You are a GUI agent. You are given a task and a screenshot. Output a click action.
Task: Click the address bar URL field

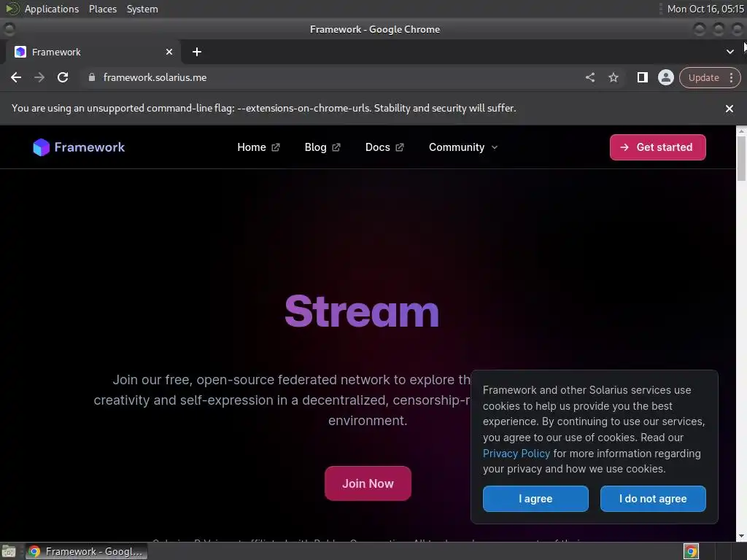333,77
